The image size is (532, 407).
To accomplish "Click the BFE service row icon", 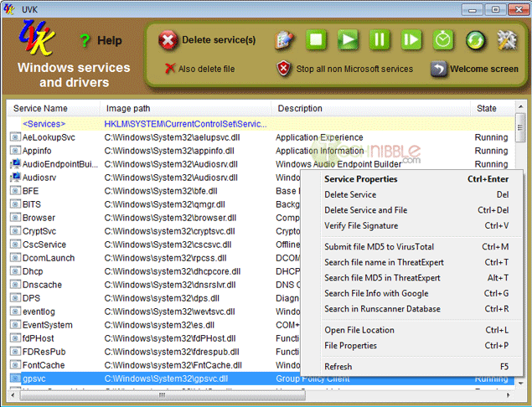I will (15, 191).
